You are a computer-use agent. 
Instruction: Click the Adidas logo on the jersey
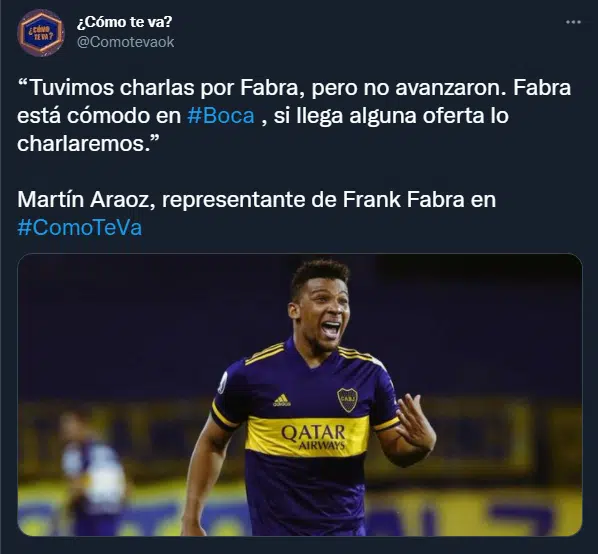coord(282,400)
